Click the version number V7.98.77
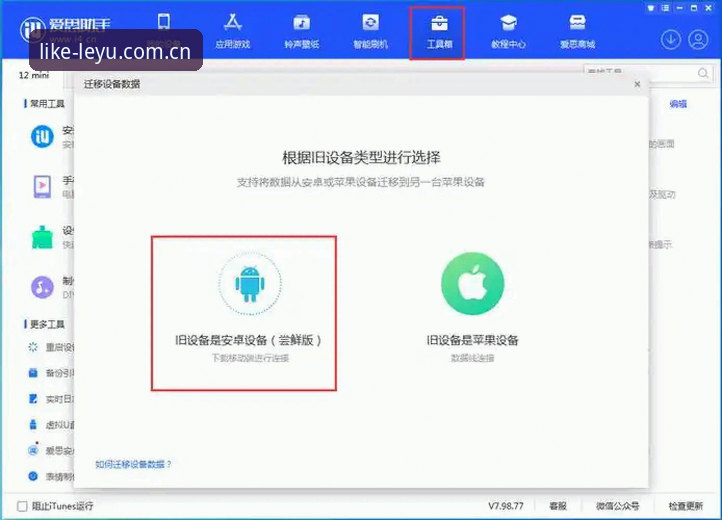Screen dimensions: 722x520 point(506,506)
